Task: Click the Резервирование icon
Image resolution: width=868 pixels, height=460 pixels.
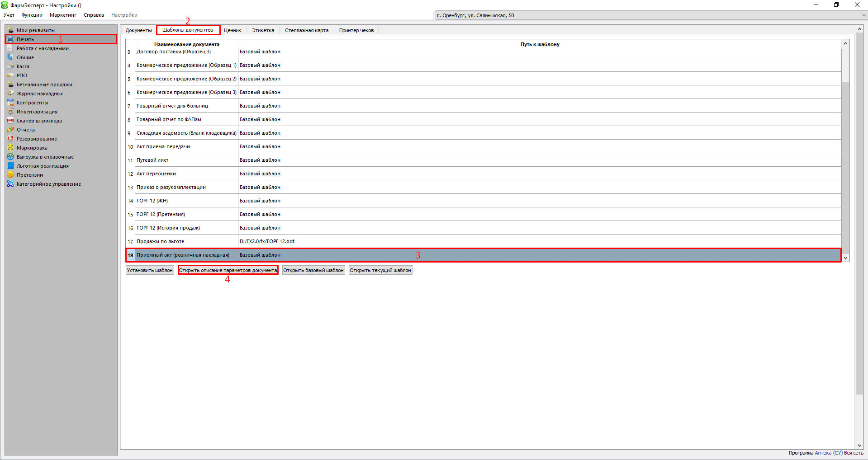Action: click(x=10, y=139)
